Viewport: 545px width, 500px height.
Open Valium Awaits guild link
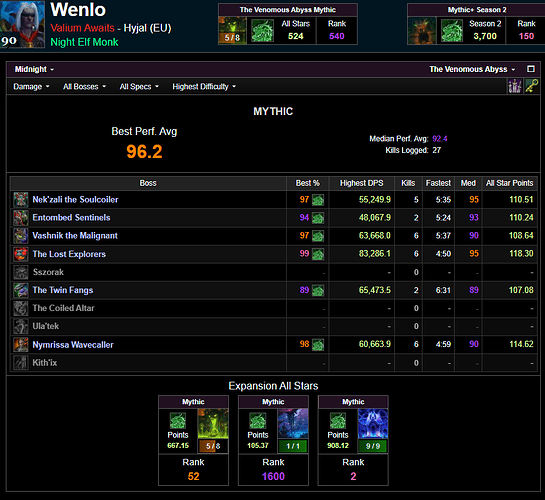point(82,28)
